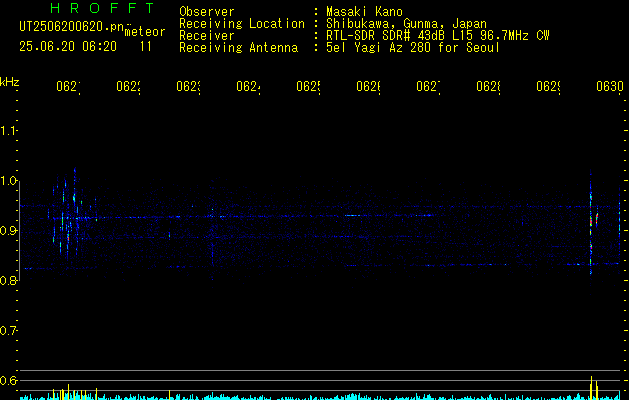Click the 1.1 frequency axis label
The height and width of the screenshot is (400, 629).
[x=8, y=131]
